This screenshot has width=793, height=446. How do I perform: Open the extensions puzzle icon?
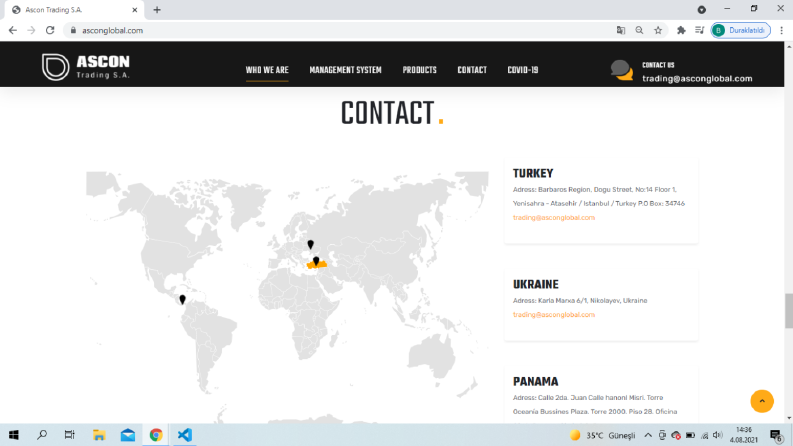coord(681,30)
